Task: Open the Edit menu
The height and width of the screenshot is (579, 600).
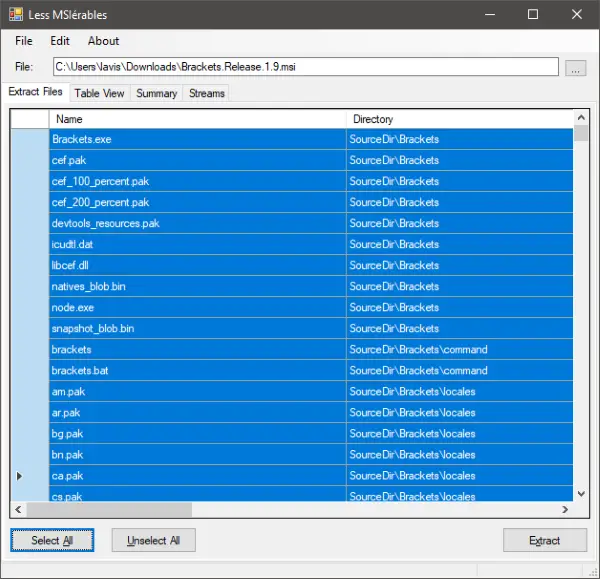Action: (60, 41)
